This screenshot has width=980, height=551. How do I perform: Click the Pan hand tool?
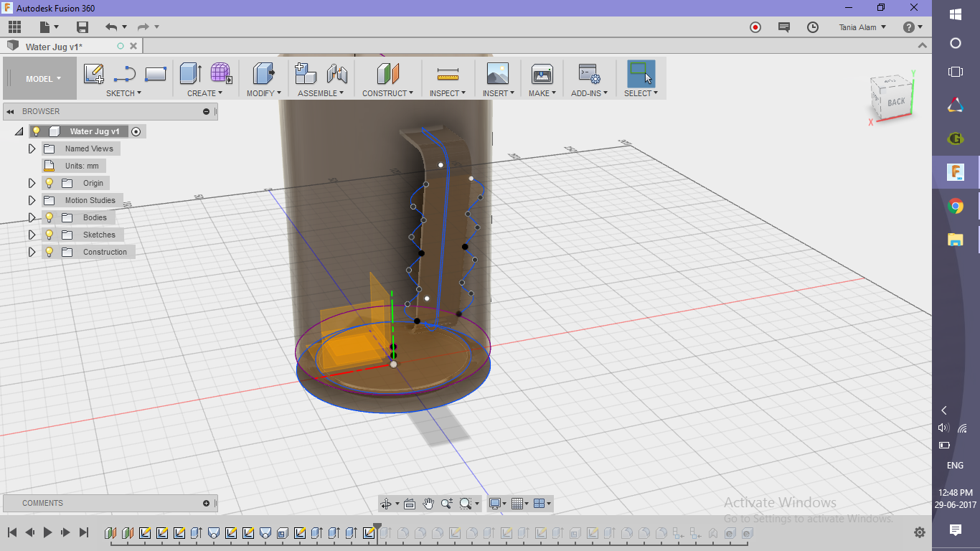[428, 504]
